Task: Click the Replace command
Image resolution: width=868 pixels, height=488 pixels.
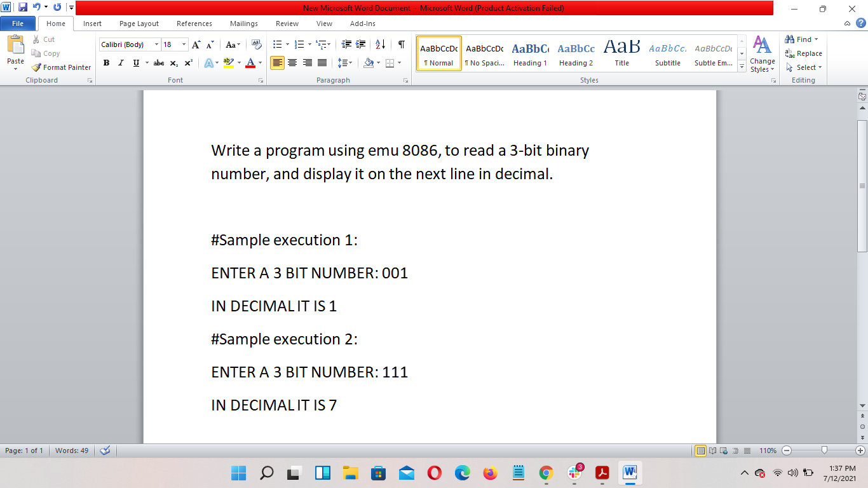Action: click(804, 54)
